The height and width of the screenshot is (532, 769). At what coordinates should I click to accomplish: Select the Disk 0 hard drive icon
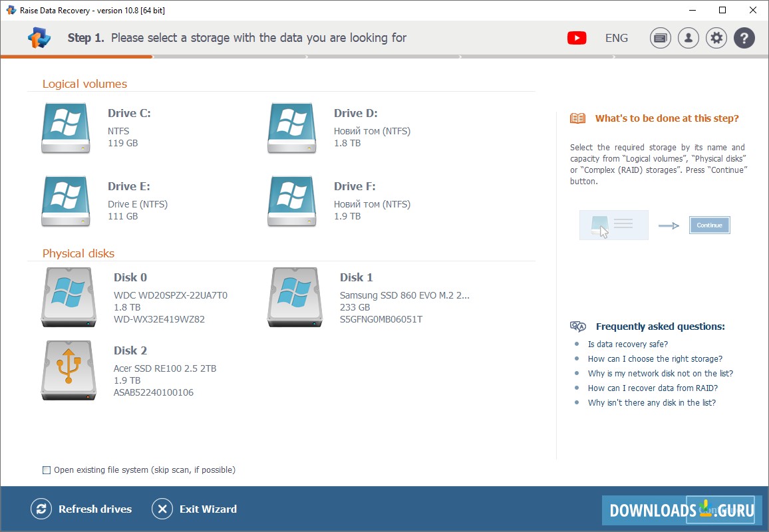pyautogui.click(x=69, y=297)
